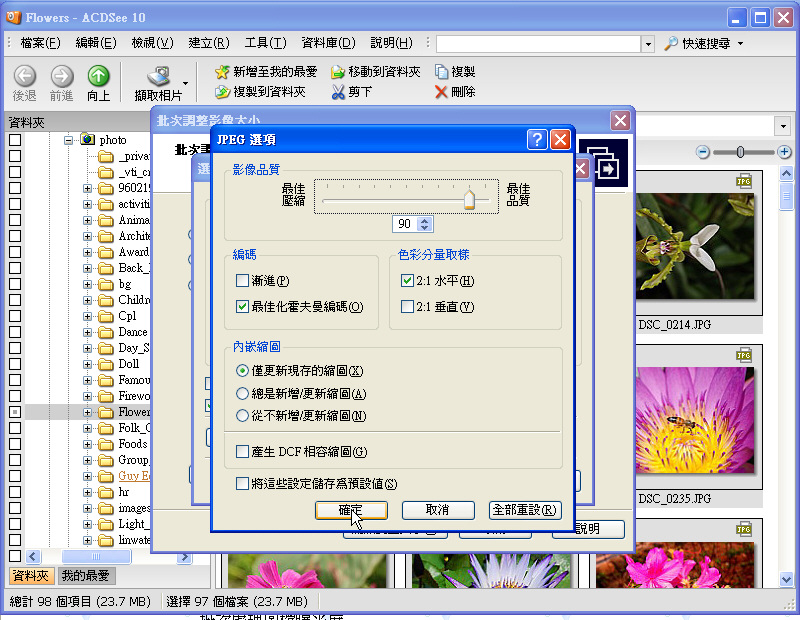The image size is (800, 620).
Task: Open the 工具(T) menu
Action: tap(264, 43)
